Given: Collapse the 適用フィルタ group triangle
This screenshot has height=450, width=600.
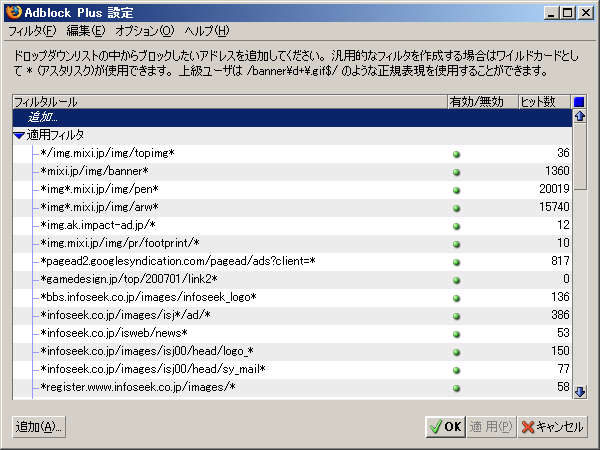Looking at the screenshot, I should pos(19,135).
